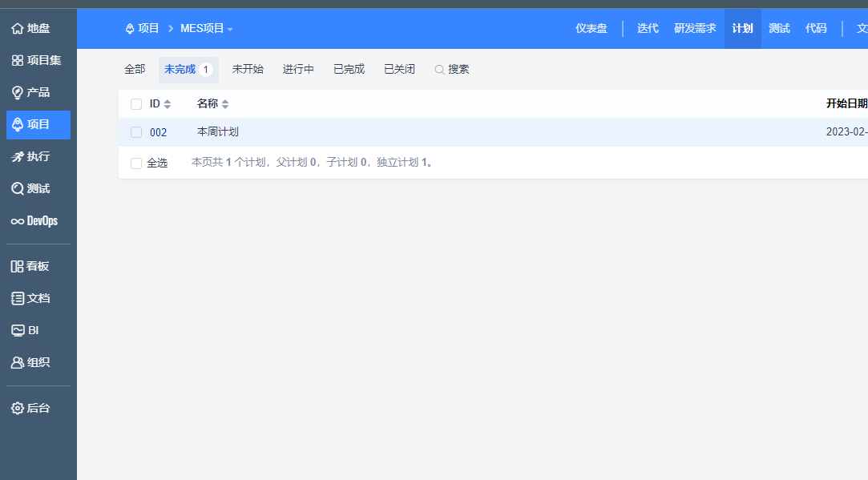Open plan ID 002 link
This screenshot has height=480, width=868.
(159, 132)
